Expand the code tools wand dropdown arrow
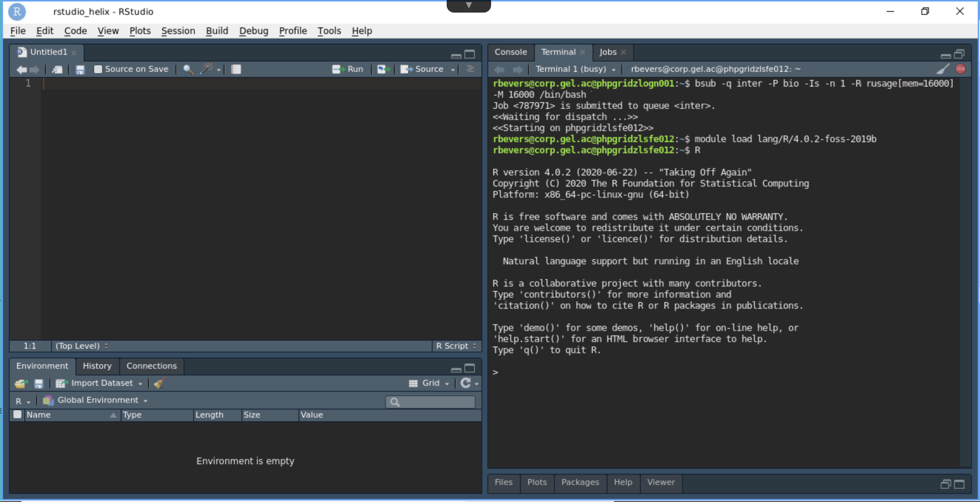Image resolution: width=980 pixels, height=502 pixels. (x=219, y=70)
